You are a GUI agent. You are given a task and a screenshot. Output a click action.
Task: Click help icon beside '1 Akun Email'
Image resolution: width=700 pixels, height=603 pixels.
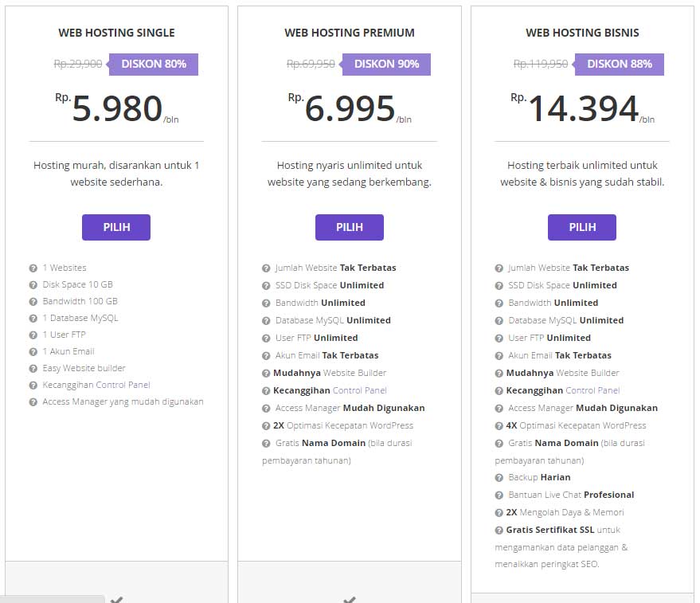pos(33,352)
